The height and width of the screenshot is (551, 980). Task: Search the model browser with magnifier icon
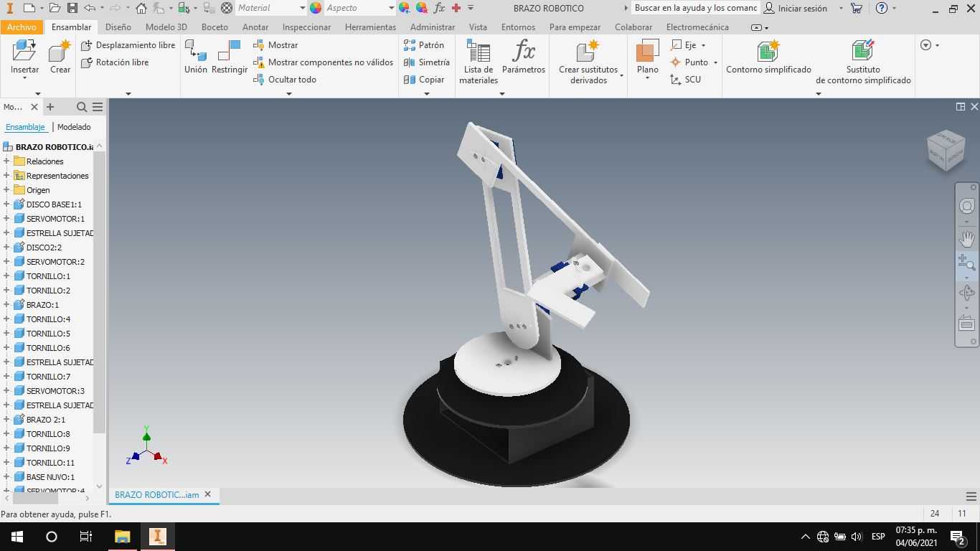point(82,107)
